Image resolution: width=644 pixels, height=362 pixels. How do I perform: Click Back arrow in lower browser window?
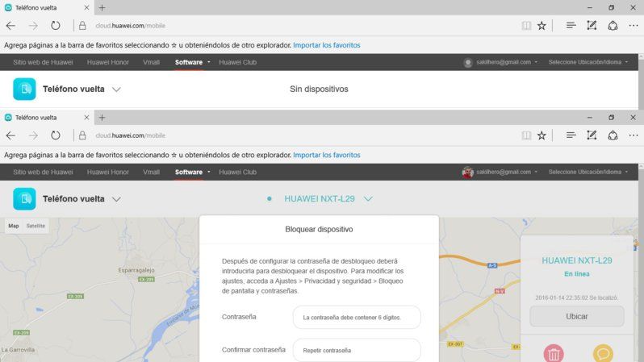click(10, 135)
